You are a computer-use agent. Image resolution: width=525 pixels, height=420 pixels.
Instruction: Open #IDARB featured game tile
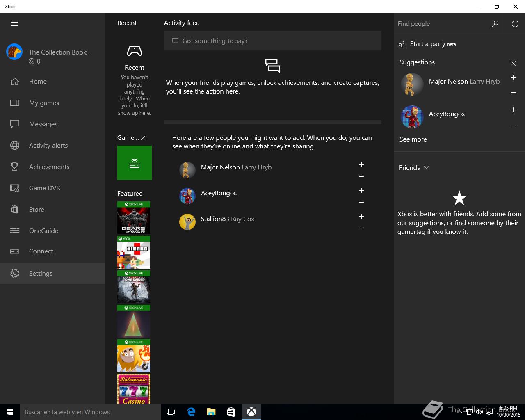[x=134, y=252]
